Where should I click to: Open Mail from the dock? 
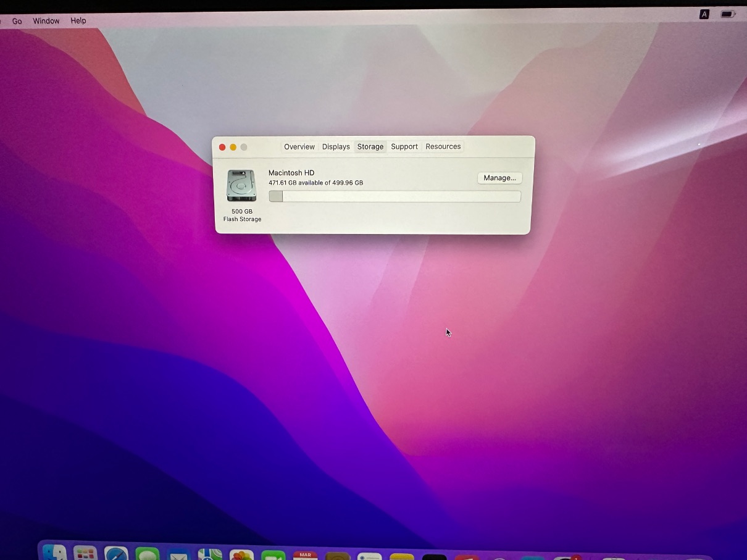(x=179, y=556)
